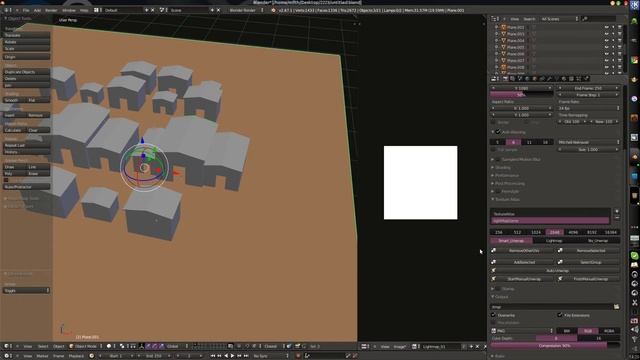The height and width of the screenshot is (360, 640).
Task: Toggle the 3D manipulator widget icon
Action: point(142,346)
